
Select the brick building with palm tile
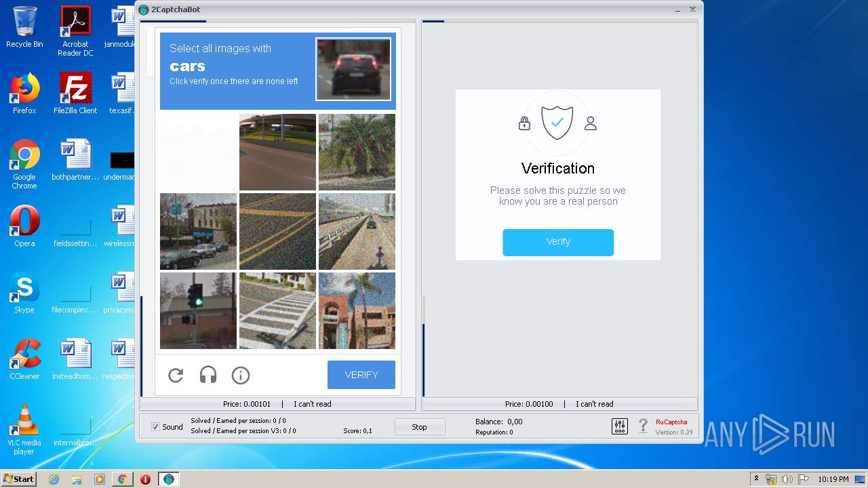[x=357, y=310]
